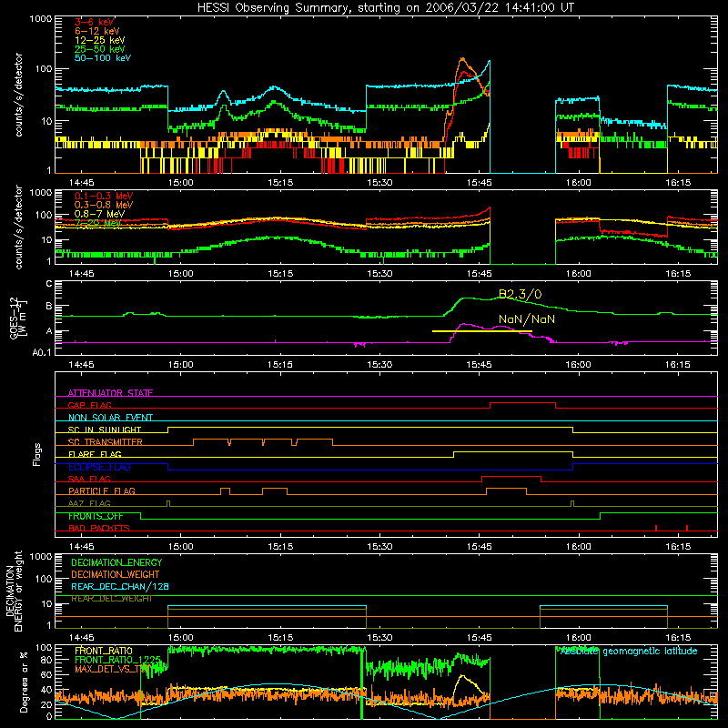Image resolution: width=728 pixels, height=728 pixels.
Task: Click the GOES-12 axis label
Action: [18, 318]
